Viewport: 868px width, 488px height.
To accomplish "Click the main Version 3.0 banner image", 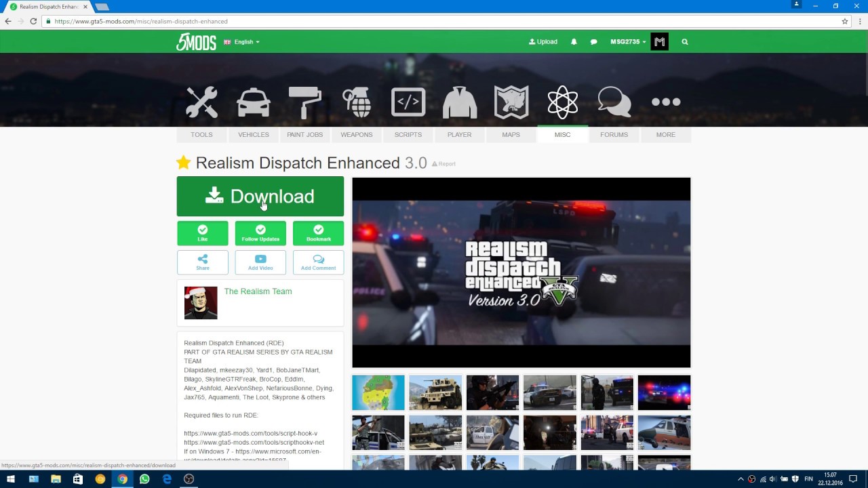I will tap(521, 272).
